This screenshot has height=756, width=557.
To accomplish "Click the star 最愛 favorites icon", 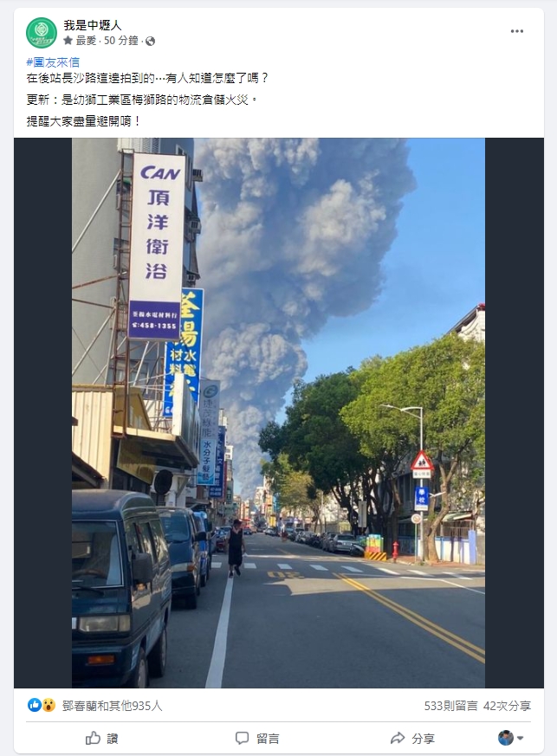I will [68, 41].
